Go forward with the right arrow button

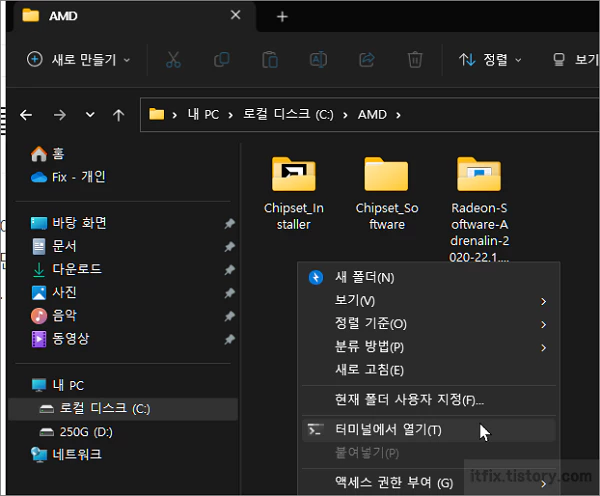click(59, 115)
